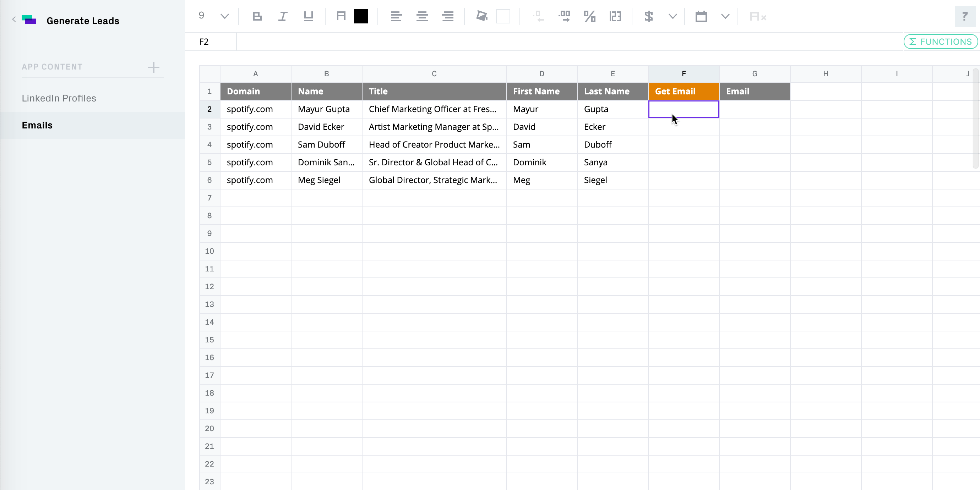Screen dimensions: 980x490
Task: Align cell text to the right
Action: pyautogui.click(x=448, y=16)
